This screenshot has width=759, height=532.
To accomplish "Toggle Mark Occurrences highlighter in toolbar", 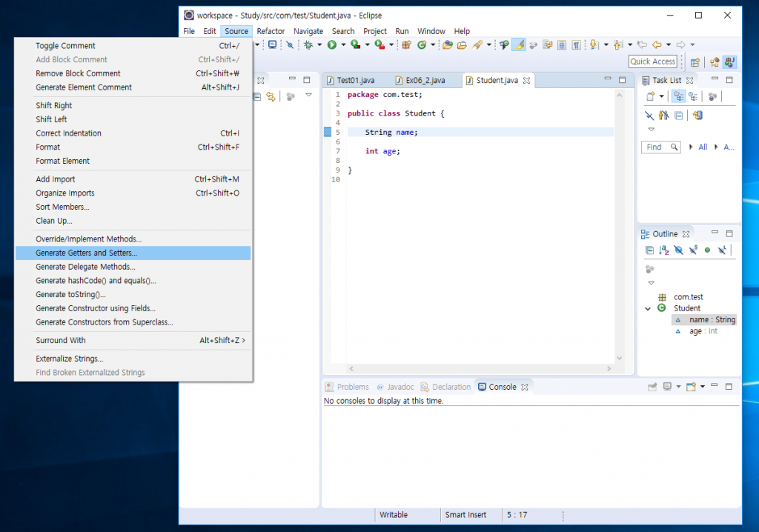I will click(x=520, y=45).
